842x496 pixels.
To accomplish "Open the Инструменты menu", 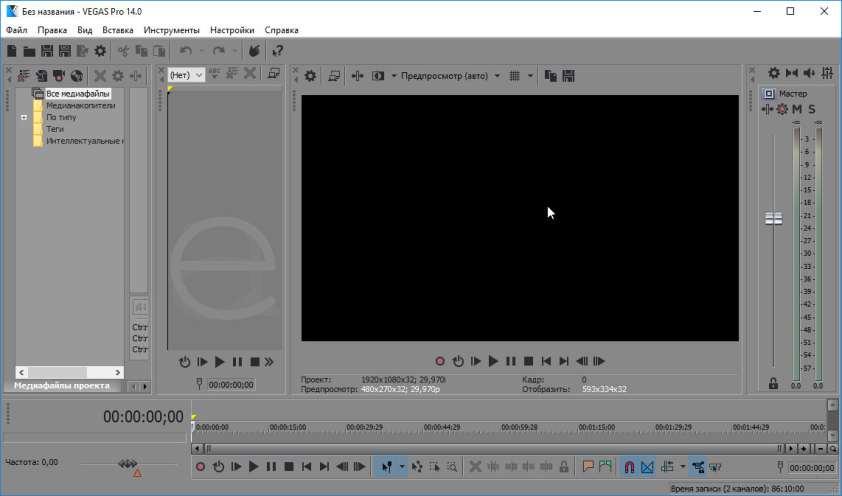I will tap(171, 30).
